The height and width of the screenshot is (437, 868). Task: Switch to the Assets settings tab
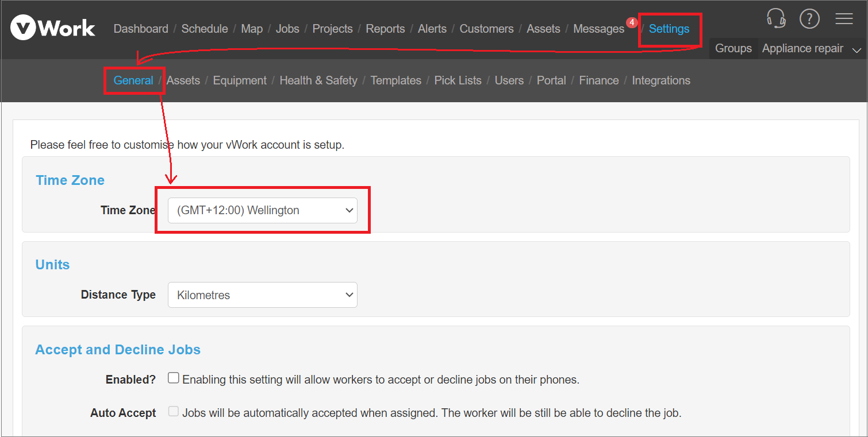pos(183,80)
